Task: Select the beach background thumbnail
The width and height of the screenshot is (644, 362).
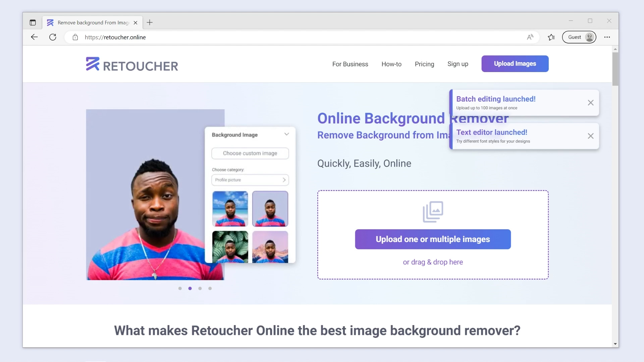Action: [230, 208]
